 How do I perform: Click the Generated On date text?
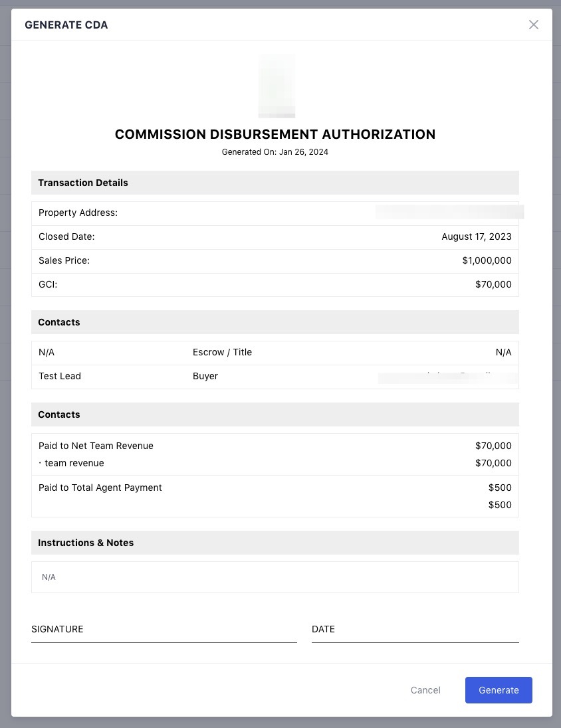point(275,152)
